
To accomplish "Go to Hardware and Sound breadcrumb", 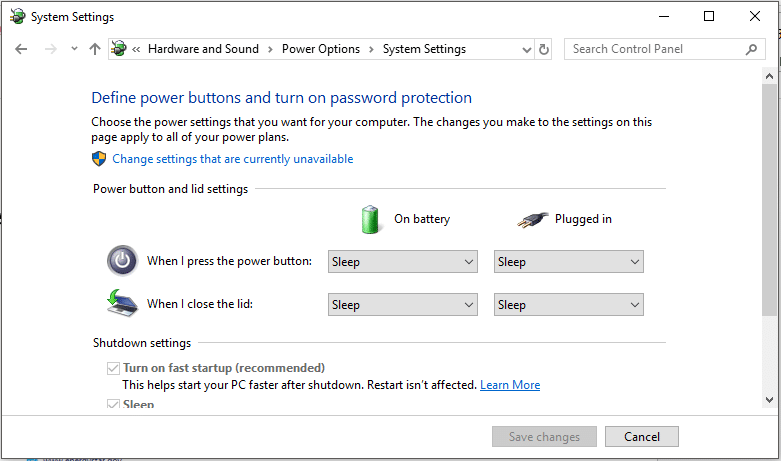I will 203,49.
